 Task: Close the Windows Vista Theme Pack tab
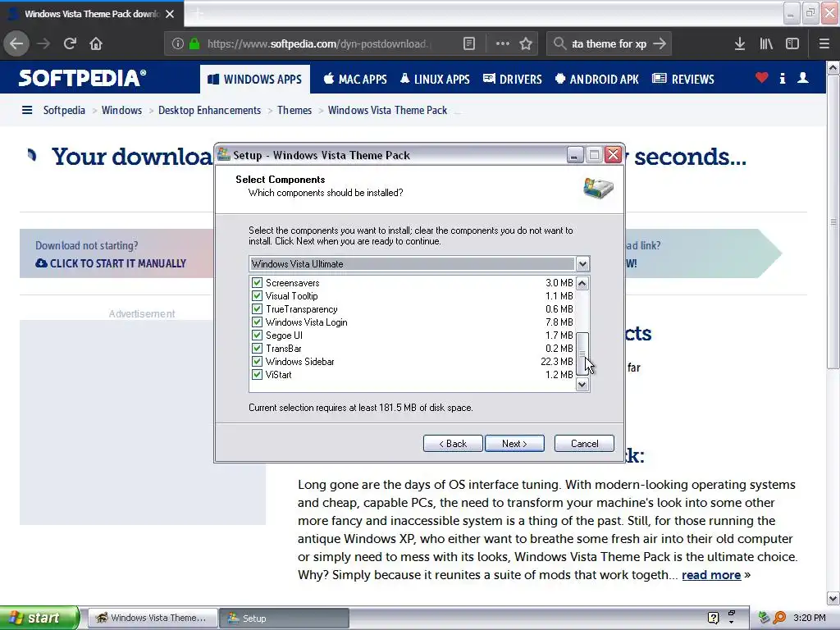click(x=170, y=14)
